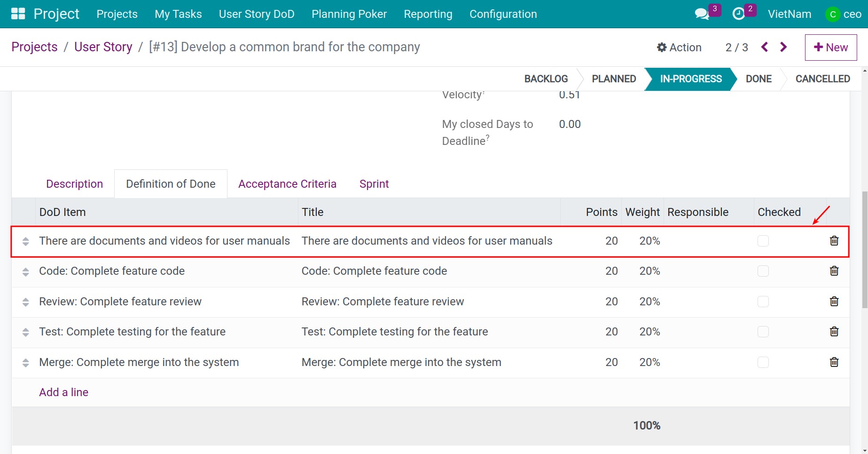Open the apps grid menu icon
The image size is (868, 454).
(18, 14)
